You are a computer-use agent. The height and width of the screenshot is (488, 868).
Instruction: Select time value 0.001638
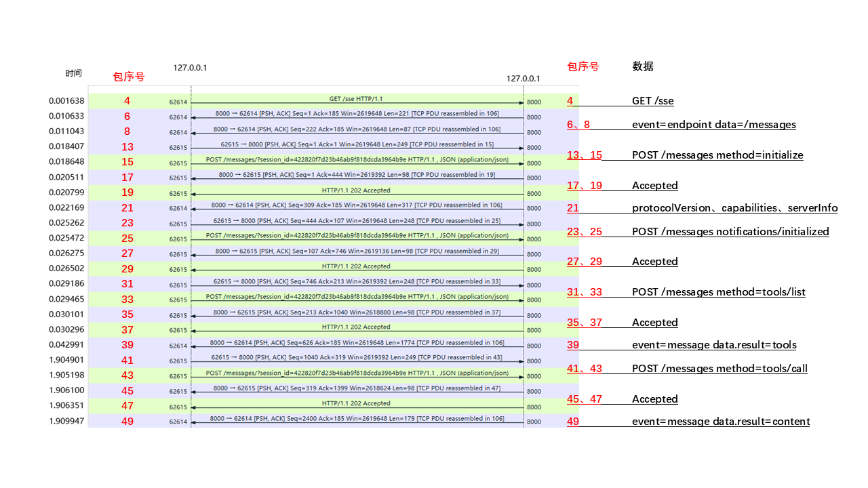(x=66, y=101)
